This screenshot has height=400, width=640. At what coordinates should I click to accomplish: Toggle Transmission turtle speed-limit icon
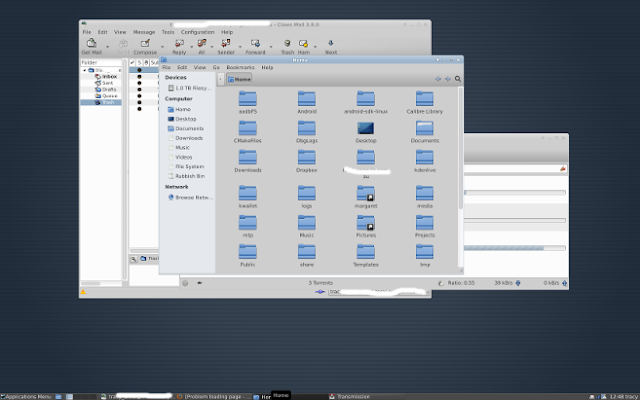(x=200, y=282)
